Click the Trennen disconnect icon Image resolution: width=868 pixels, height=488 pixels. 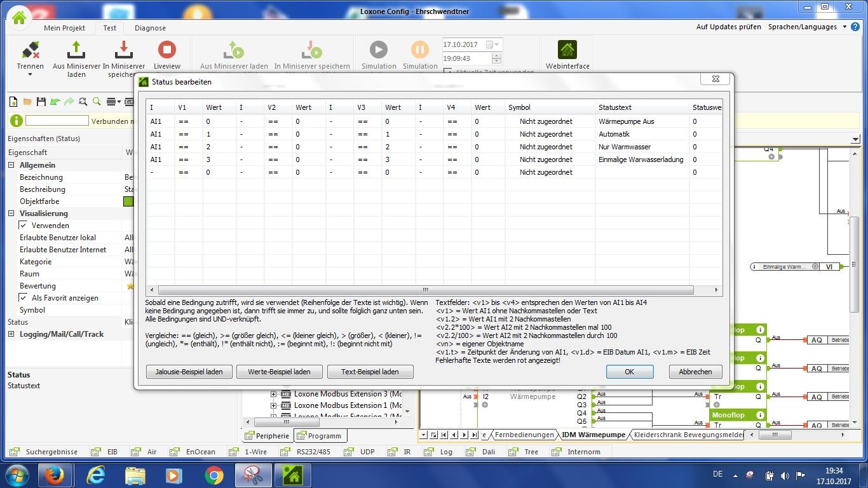(30, 50)
